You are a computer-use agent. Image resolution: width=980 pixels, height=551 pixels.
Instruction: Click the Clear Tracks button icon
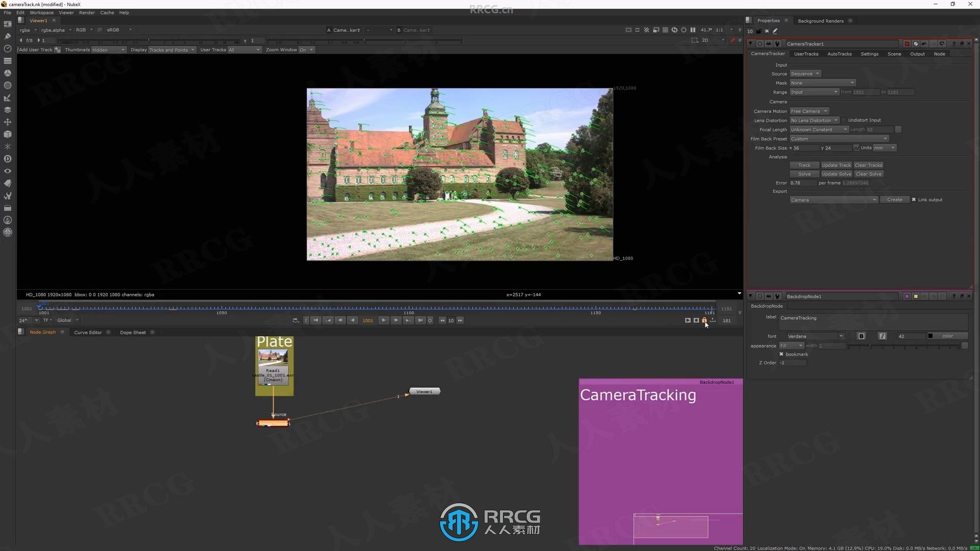click(868, 165)
